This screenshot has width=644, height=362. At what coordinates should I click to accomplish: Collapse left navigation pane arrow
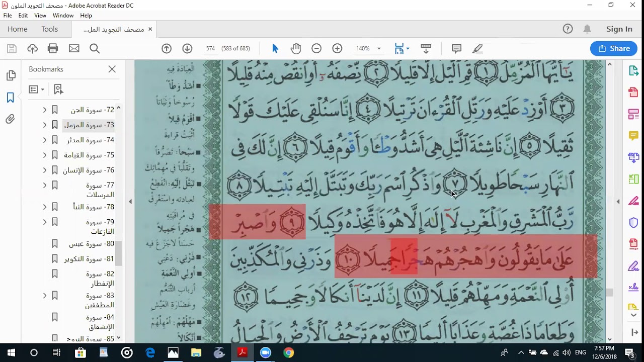tap(130, 202)
